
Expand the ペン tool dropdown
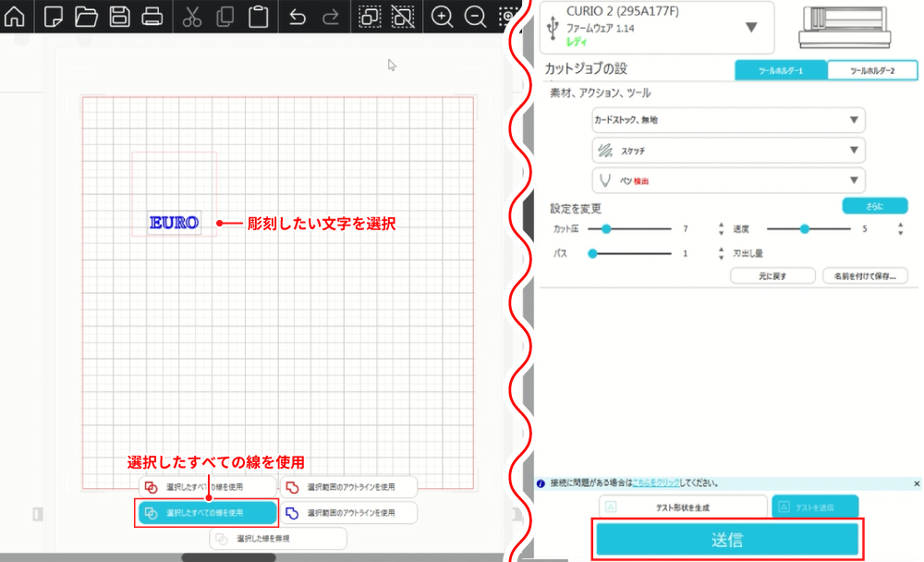coord(728,180)
